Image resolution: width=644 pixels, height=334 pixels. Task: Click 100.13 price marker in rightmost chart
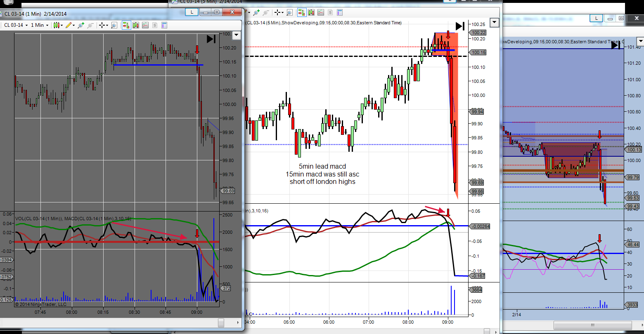(634, 150)
